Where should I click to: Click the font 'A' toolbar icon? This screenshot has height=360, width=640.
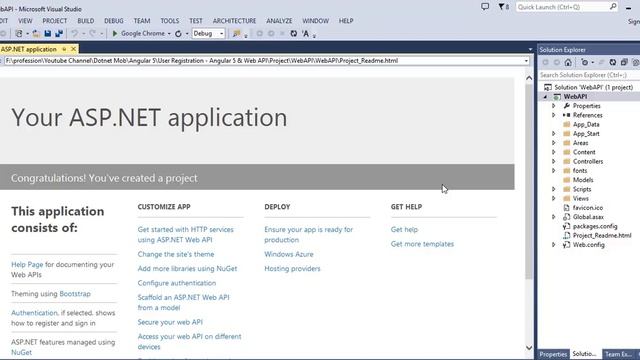[x=305, y=34]
